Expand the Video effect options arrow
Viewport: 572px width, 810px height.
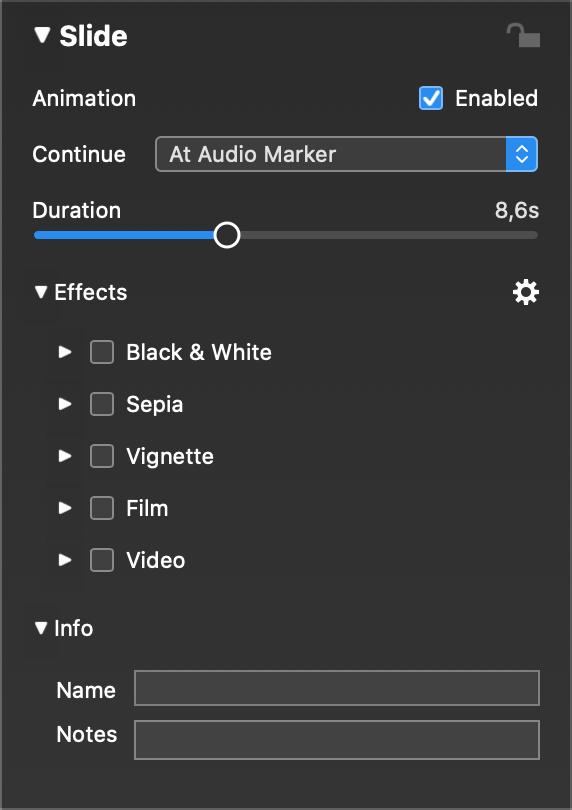click(65, 559)
